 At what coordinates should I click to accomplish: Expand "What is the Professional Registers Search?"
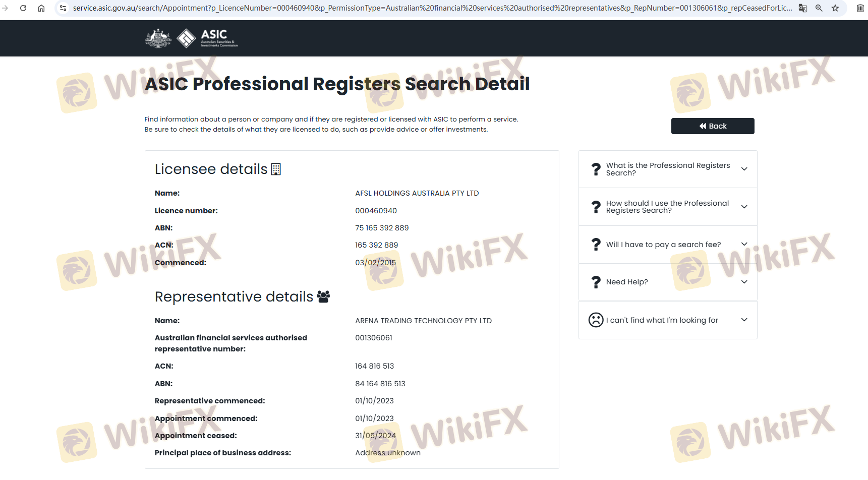744,169
